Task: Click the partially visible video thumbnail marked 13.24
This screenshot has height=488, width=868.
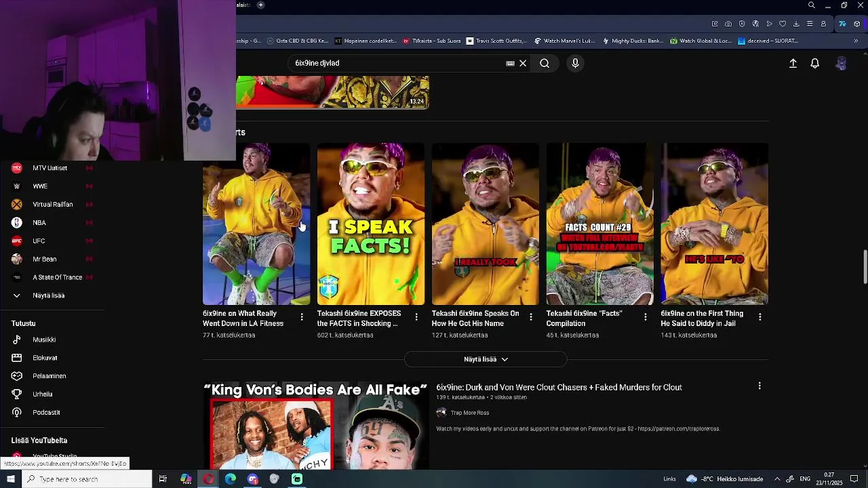Action: pyautogui.click(x=332, y=92)
